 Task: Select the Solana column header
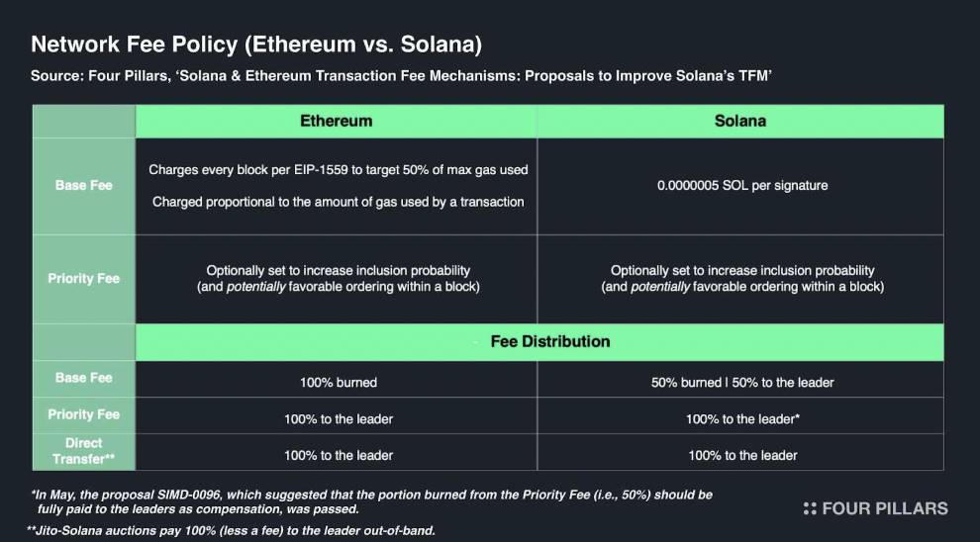[x=740, y=121]
